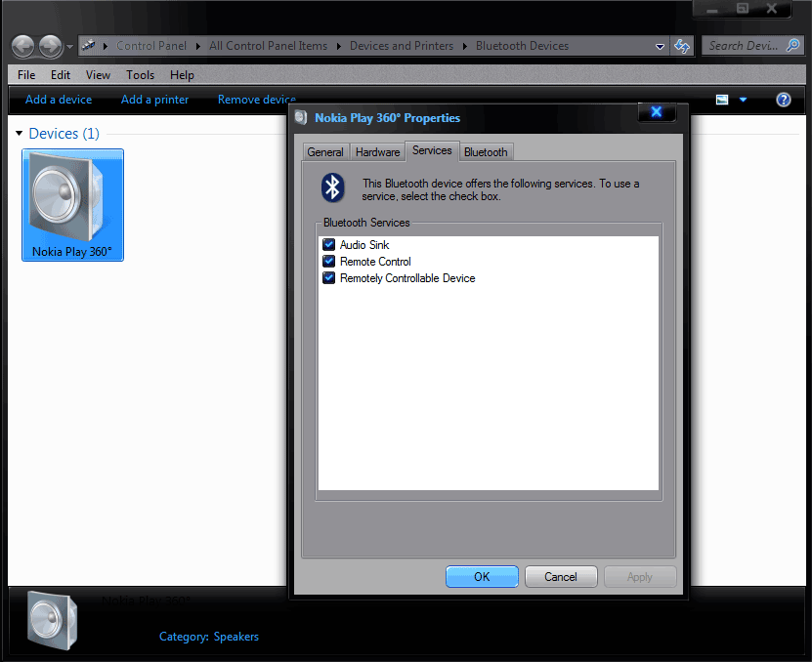Select Remotely Controllable Device service label

pos(407,278)
